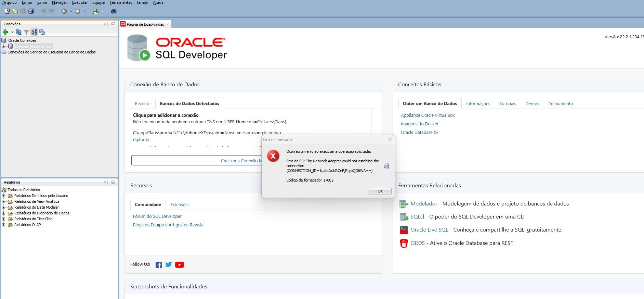Viewport: 644px width, 299px height.
Task: Open the Exibir menu
Action: tap(42, 2)
